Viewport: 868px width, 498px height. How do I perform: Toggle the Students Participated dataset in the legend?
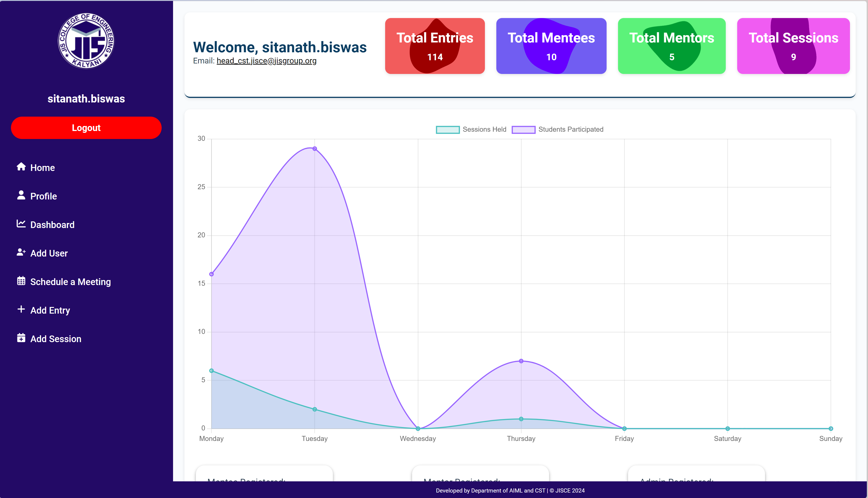[570, 129]
